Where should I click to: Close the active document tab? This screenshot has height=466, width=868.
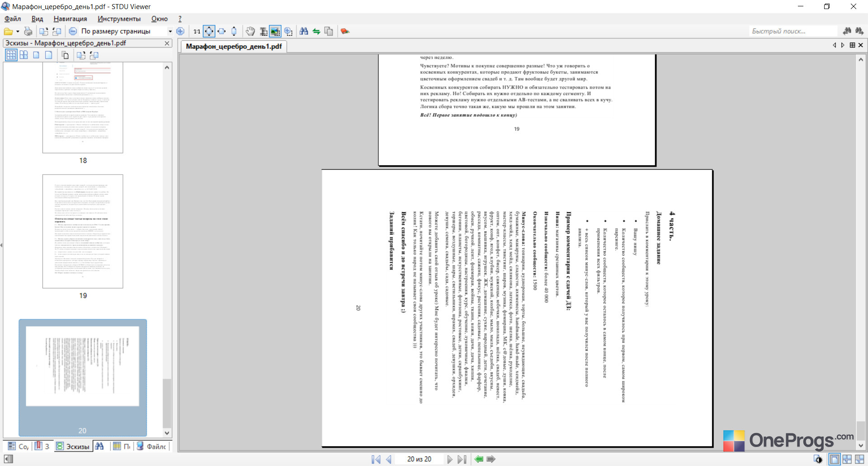(861, 45)
